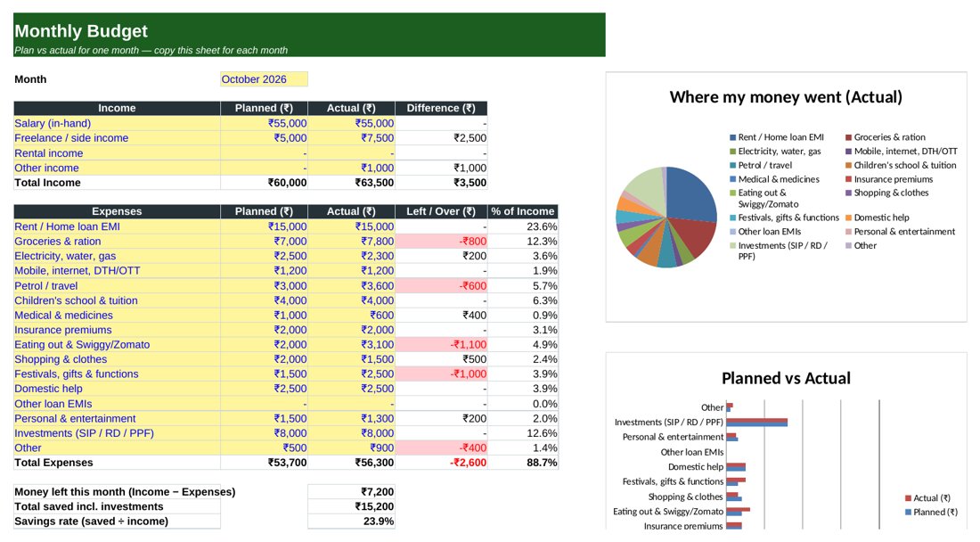Click Groceries & ration actual ₹7,800
The height and width of the screenshot is (542, 980).
pyautogui.click(x=351, y=242)
